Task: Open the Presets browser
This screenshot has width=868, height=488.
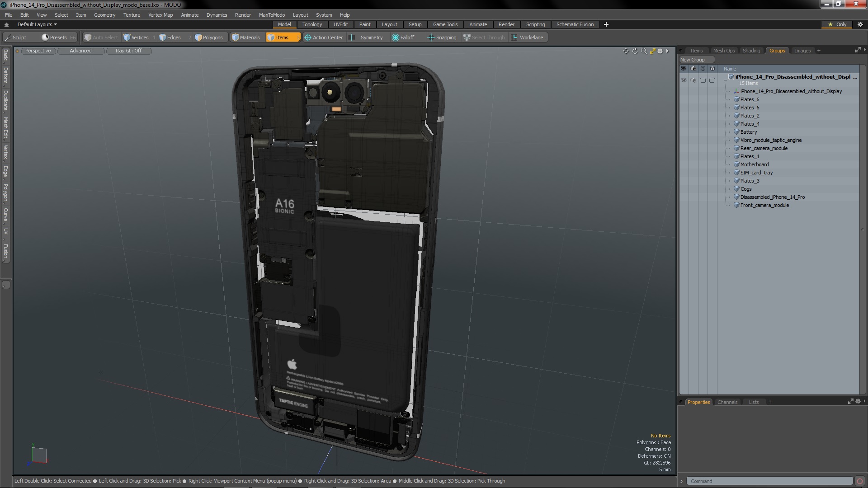Action: (58, 38)
